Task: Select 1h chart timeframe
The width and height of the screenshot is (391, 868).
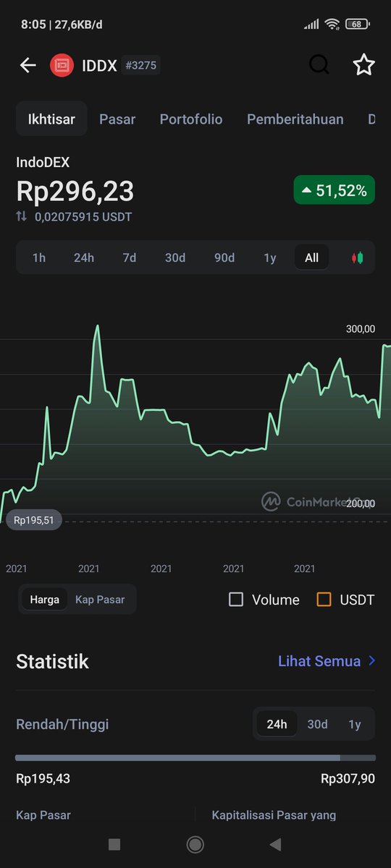Action: point(39,258)
